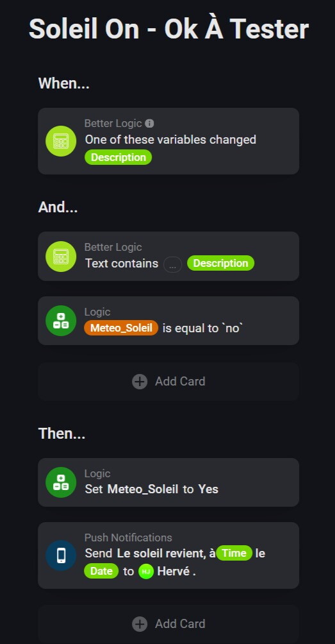Click the Logic icon on the Set Meteo_Soleil card
This screenshot has width=335, height=644.
tap(61, 482)
